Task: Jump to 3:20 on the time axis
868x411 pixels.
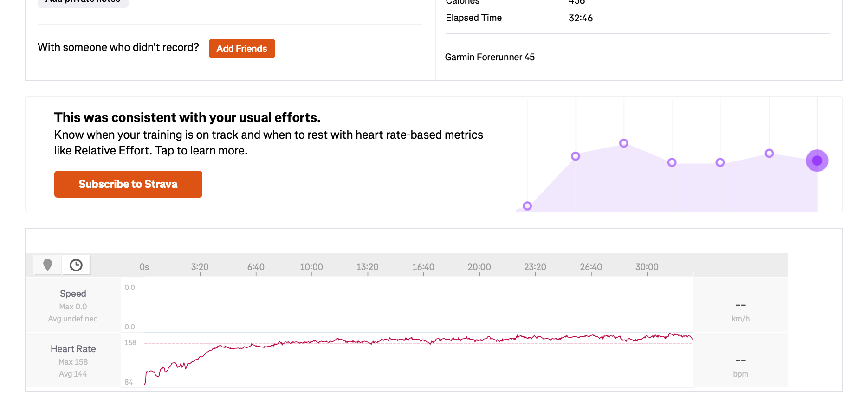Action: click(x=200, y=267)
